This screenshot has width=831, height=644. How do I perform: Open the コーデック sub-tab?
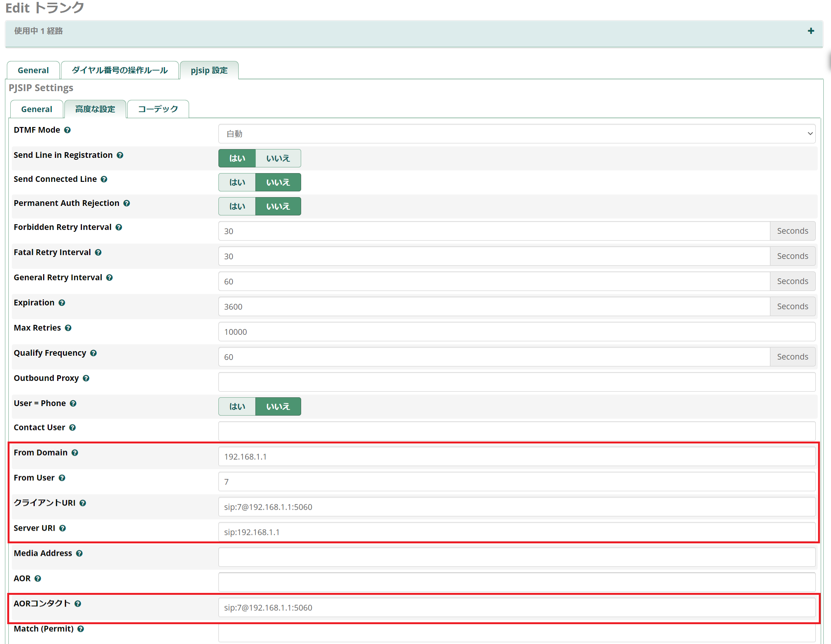click(158, 109)
